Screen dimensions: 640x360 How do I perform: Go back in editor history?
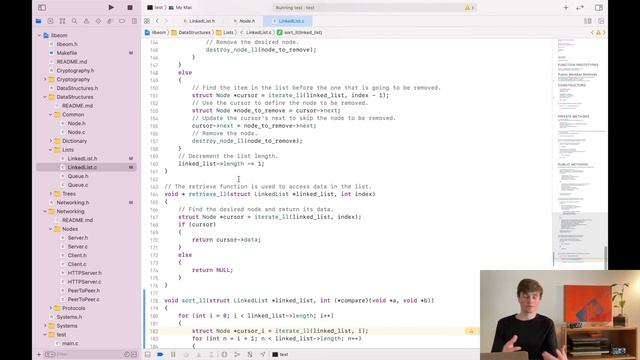pos(158,21)
